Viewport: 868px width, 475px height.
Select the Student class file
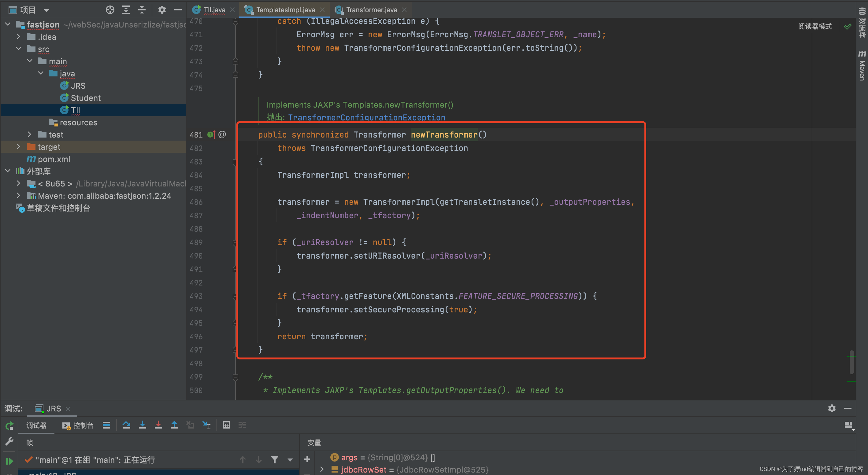[x=80, y=98]
